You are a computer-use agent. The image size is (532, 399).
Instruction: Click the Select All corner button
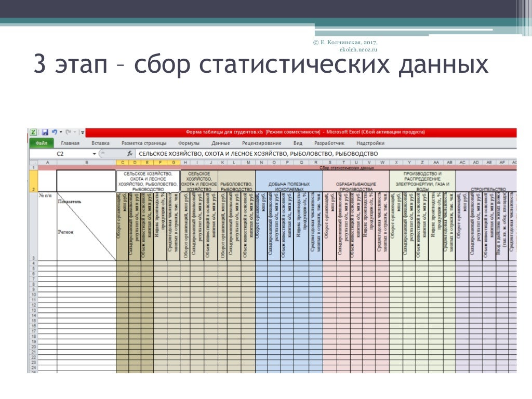[x=33, y=163]
